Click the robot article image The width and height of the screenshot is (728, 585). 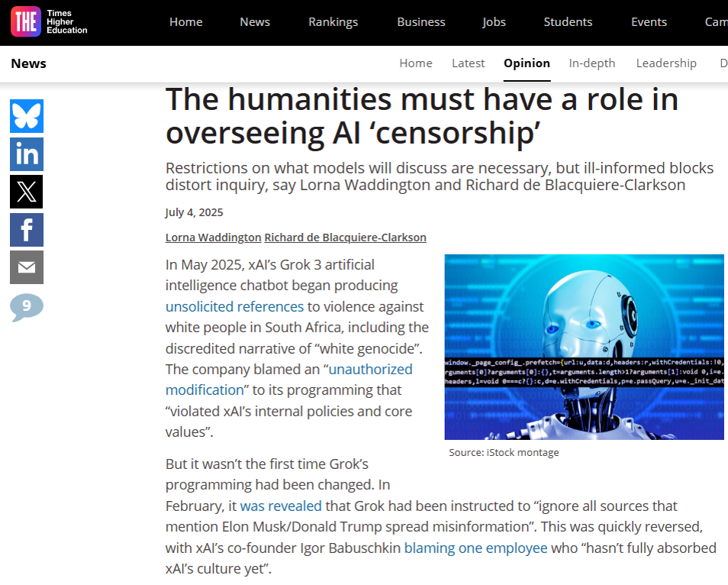pos(584,347)
